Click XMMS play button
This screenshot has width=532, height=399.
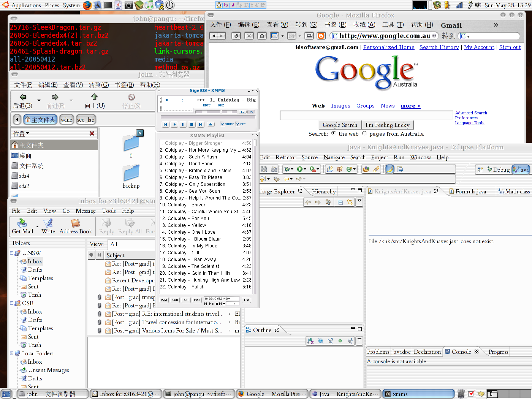point(174,124)
